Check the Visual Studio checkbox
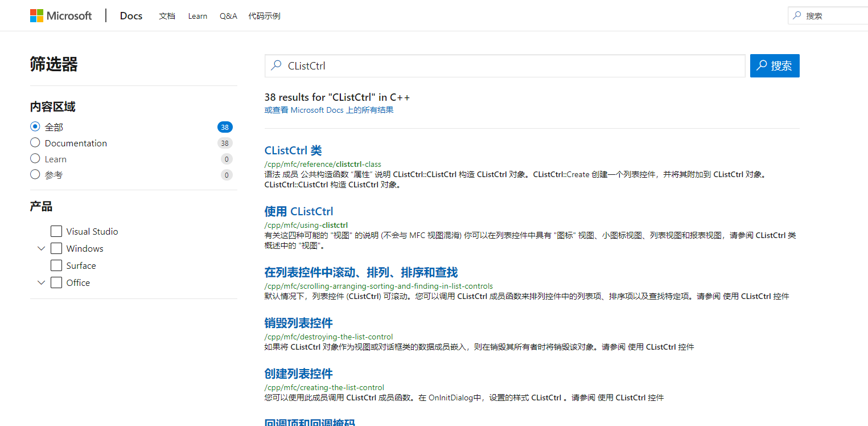Image resolution: width=868 pixels, height=426 pixels. (56, 231)
